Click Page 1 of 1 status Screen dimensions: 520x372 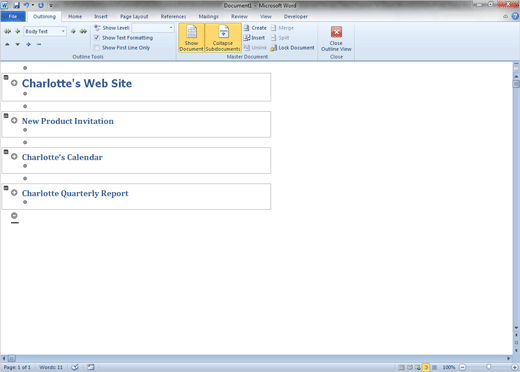coord(17,367)
